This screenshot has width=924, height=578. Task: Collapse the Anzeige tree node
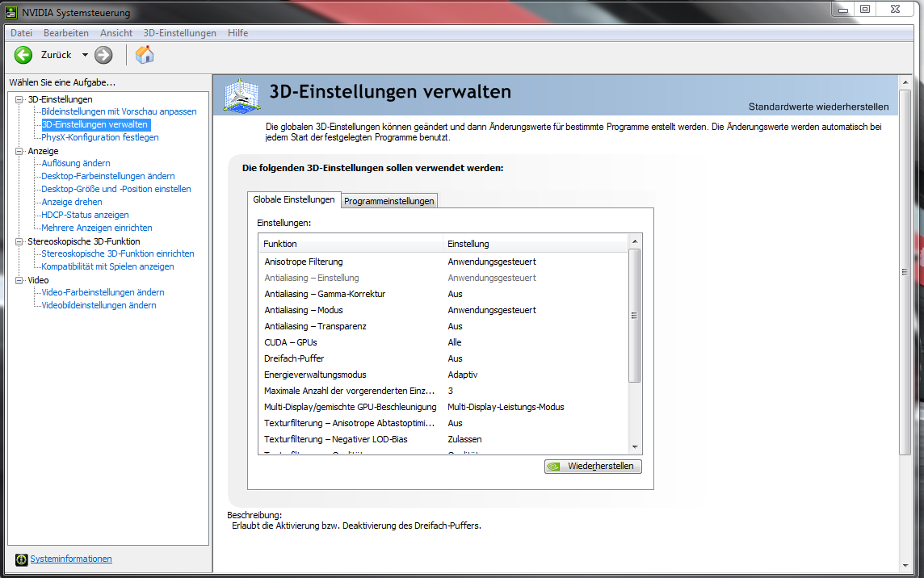click(x=19, y=151)
